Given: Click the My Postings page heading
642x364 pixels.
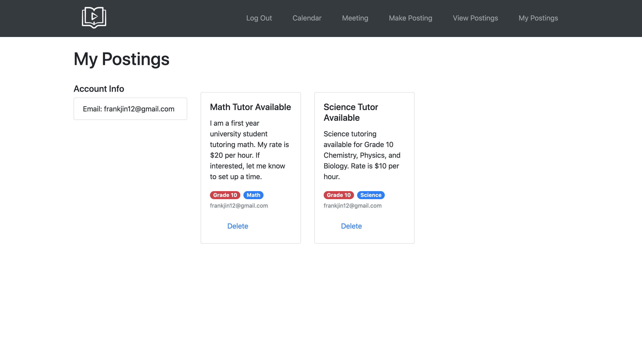Looking at the screenshot, I should point(121,59).
